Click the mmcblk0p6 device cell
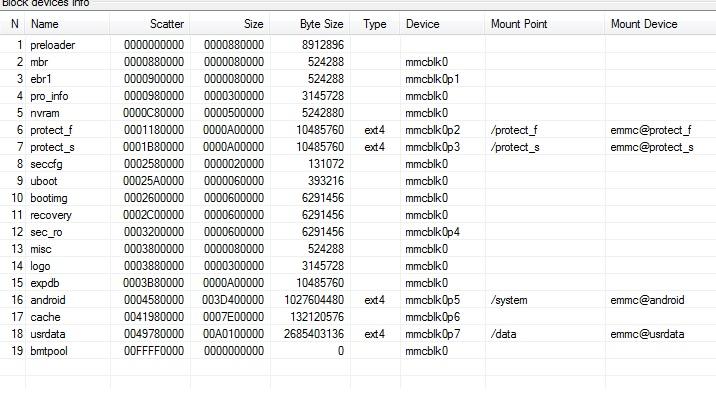 pyautogui.click(x=432, y=317)
